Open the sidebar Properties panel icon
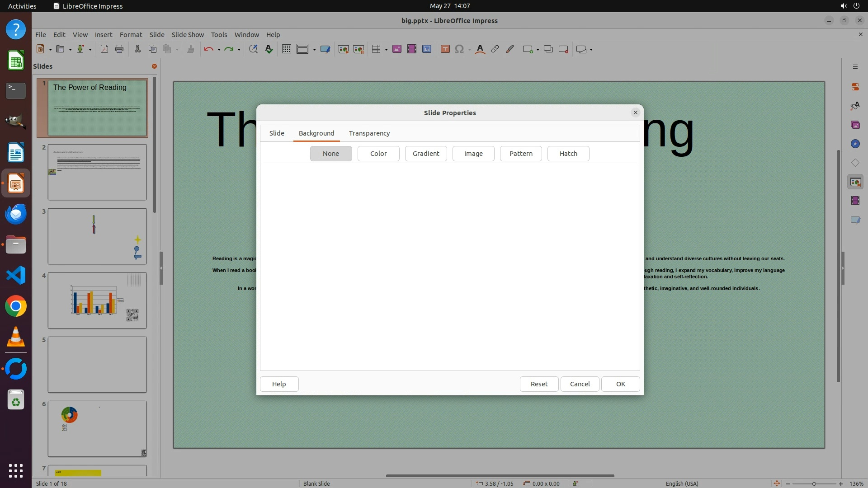 (x=855, y=86)
